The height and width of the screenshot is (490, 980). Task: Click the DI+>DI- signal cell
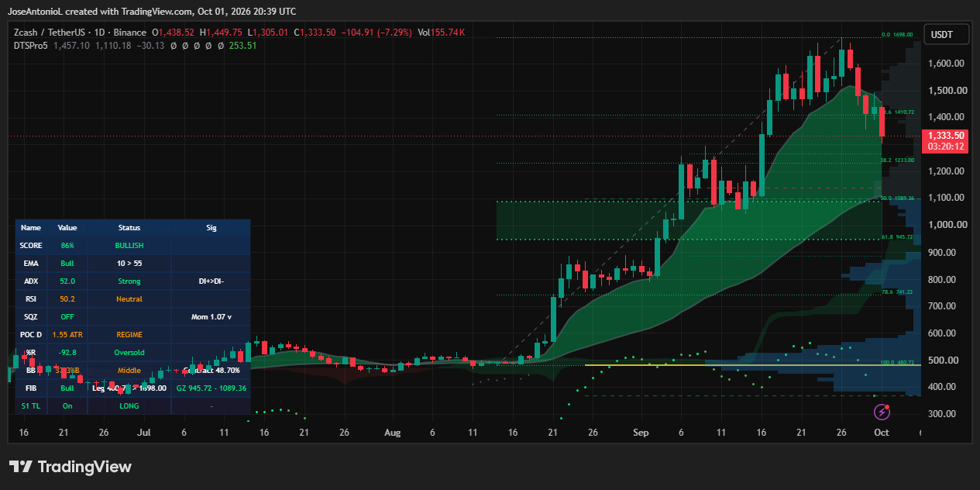(x=211, y=281)
